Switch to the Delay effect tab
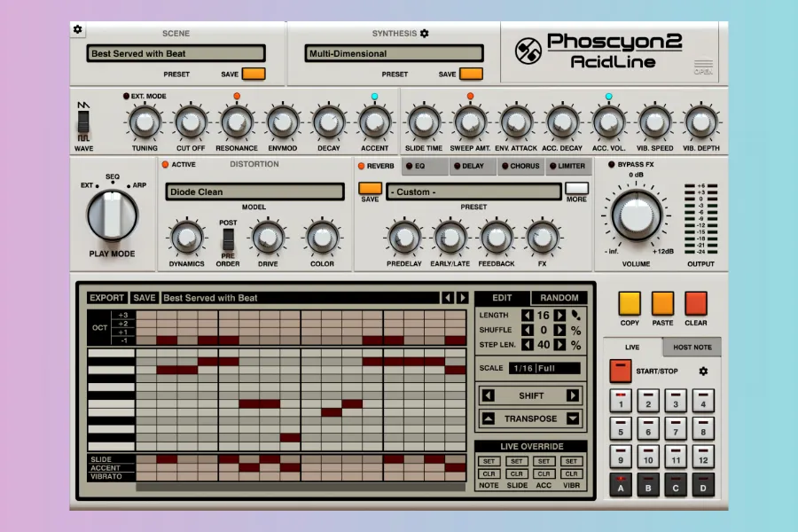Viewport: 798px width, 532px height. pyautogui.click(x=472, y=166)
